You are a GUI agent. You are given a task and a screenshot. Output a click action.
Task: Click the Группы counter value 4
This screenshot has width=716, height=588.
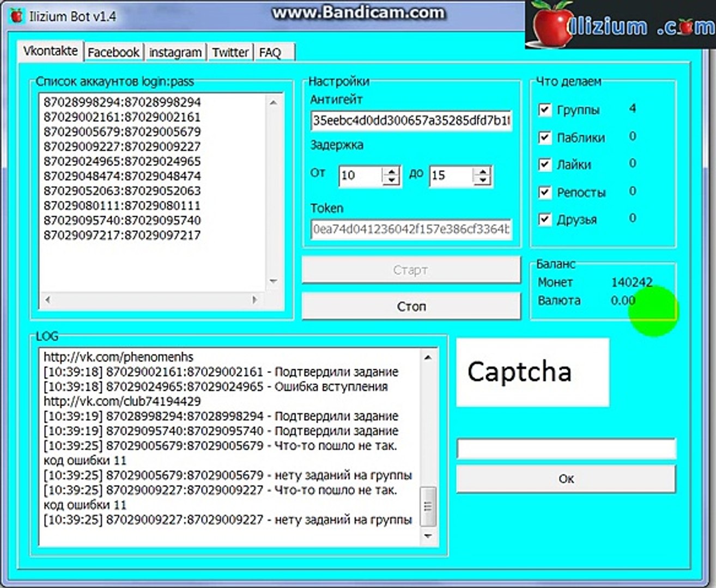[x=632, y=108]
